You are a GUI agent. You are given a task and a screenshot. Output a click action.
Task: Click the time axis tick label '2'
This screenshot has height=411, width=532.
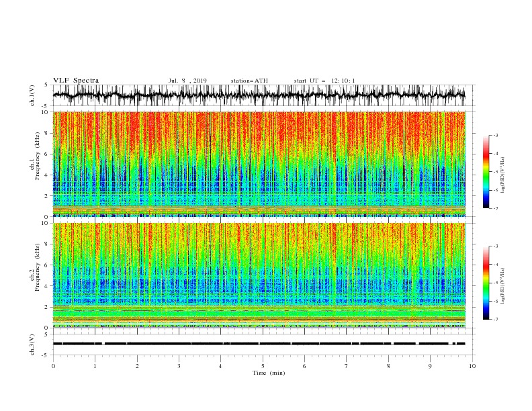[137, 366]
